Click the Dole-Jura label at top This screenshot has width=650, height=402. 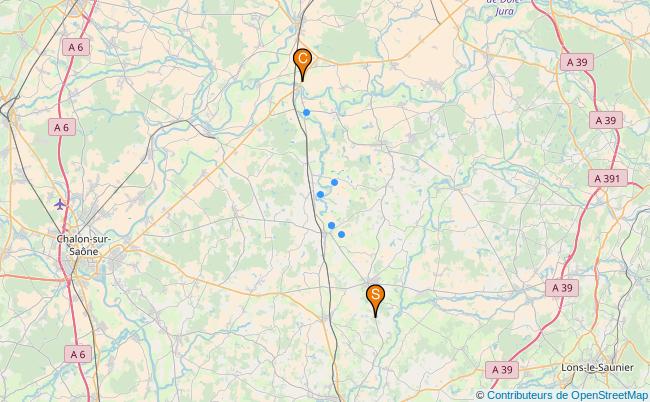point(504,7)
